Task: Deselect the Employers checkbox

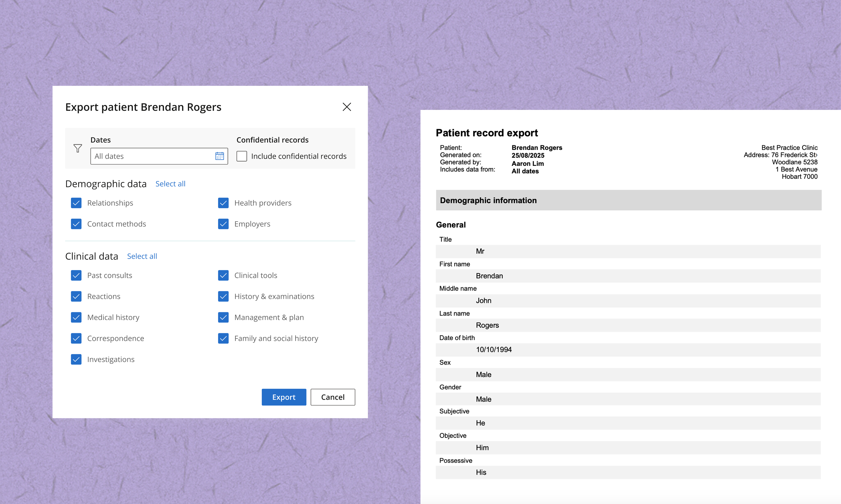Action: [223, 224]
